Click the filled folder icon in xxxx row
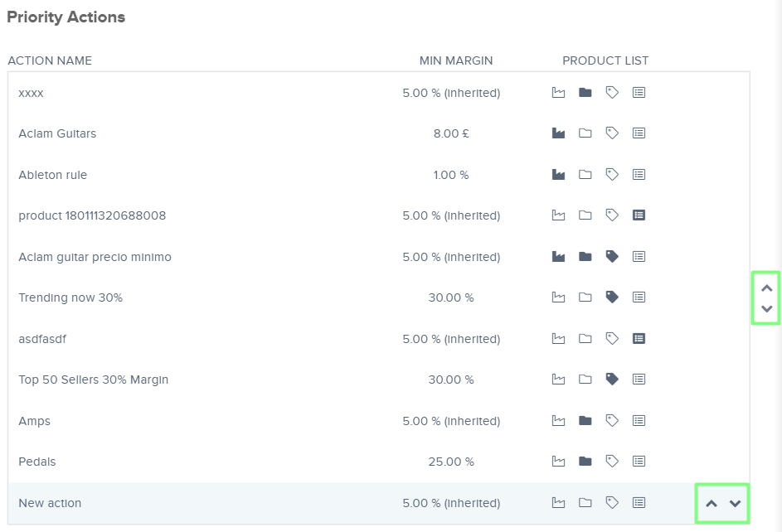Image resolution: width=782 pixels, height=532 pixels. click(x=585, y=93)
